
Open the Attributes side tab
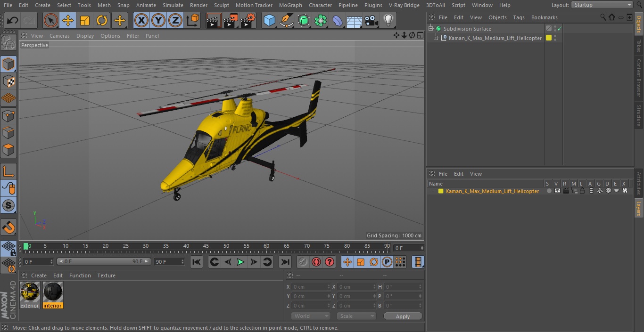click(x=639, y=183)
